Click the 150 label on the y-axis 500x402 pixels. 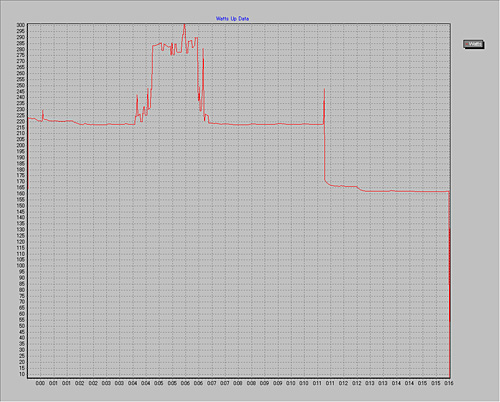coord(21,205)
